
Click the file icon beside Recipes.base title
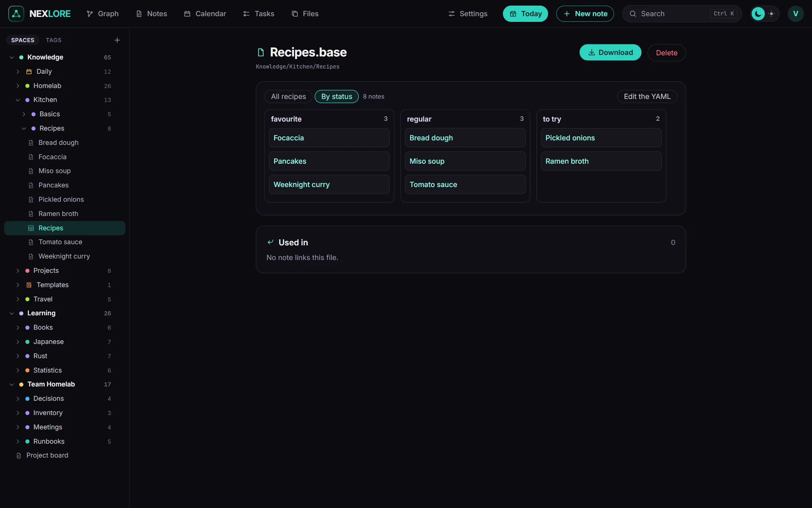(x=261, y=52)
